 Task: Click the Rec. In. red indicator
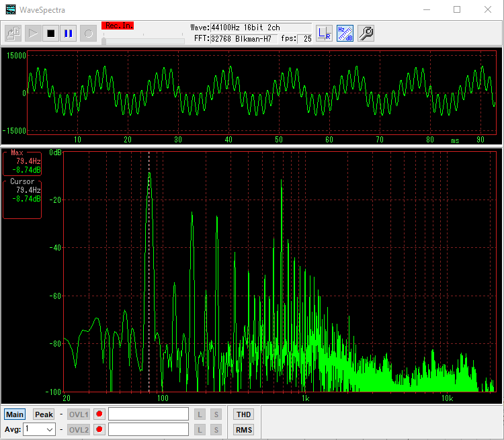(x=118, y=26)
